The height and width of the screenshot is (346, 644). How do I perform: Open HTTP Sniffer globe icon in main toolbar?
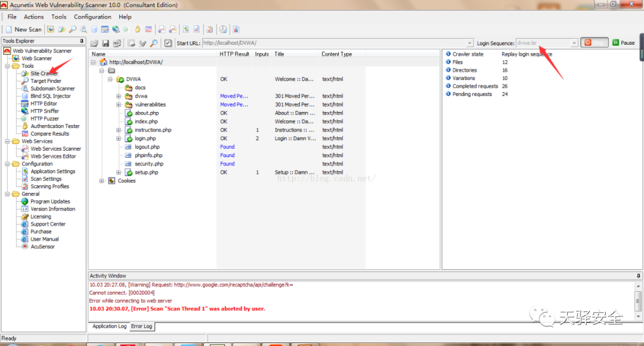[x=116, y=30]
